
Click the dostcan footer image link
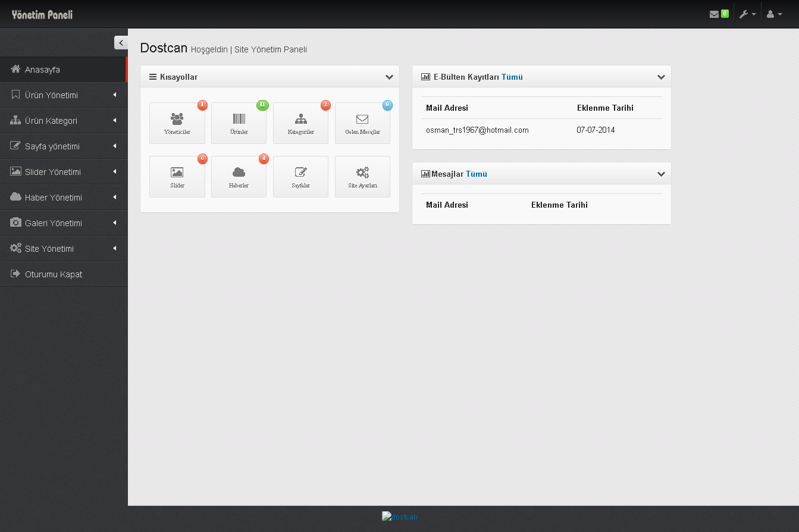click(x=400, y=517)
